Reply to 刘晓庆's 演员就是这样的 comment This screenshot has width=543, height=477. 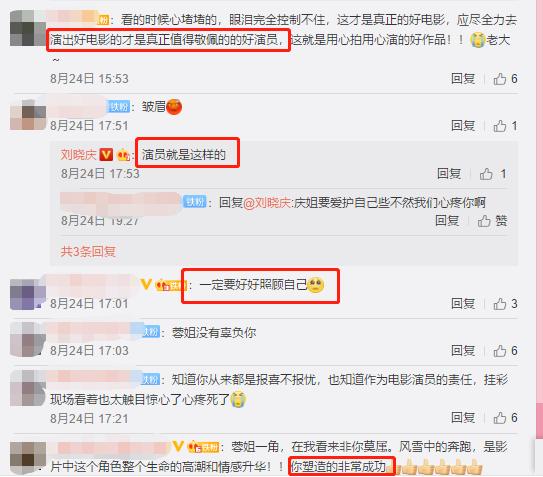(x=449, y=174)
